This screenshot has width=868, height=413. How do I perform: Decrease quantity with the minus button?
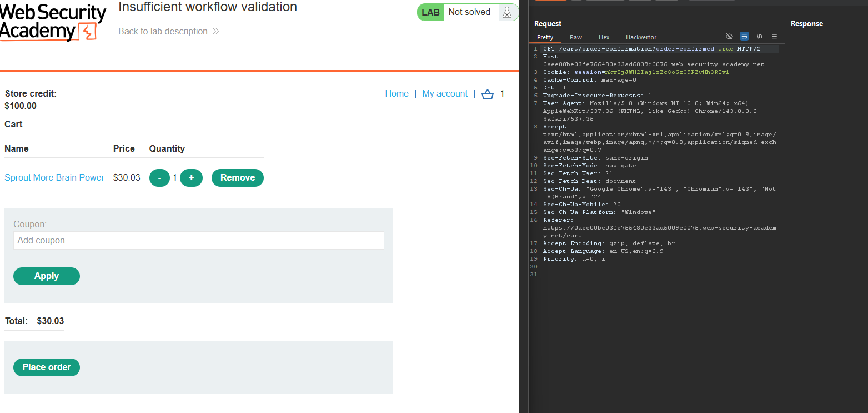tap(159, 178)
